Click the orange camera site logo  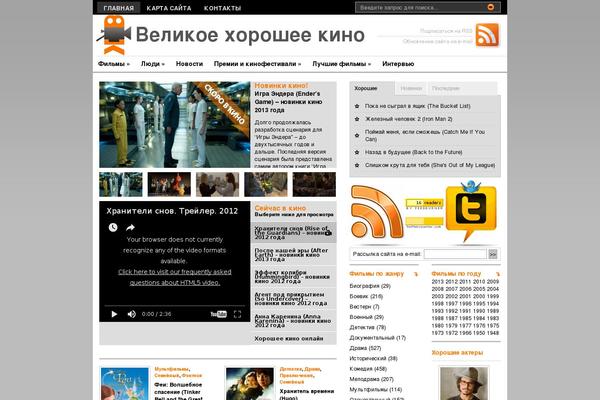click(x=114, y=35)
